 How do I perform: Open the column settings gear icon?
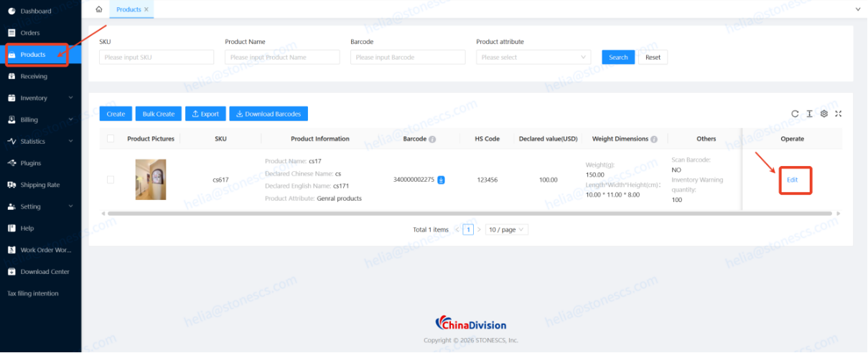[x=824, y=114]
